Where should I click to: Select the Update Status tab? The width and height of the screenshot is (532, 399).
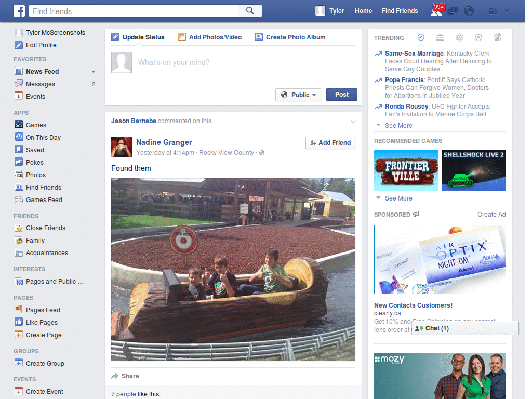tap(138, 37)
